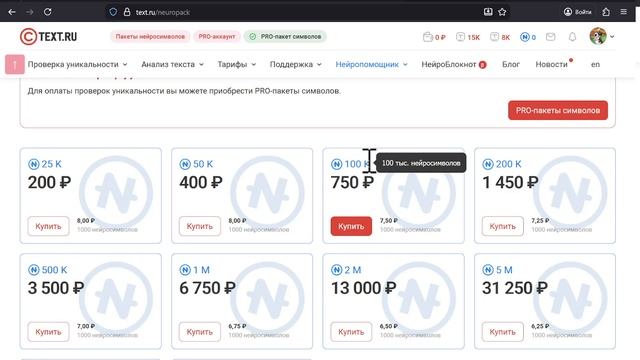Click the Войти account button in browser toolbar

point(578,12)
